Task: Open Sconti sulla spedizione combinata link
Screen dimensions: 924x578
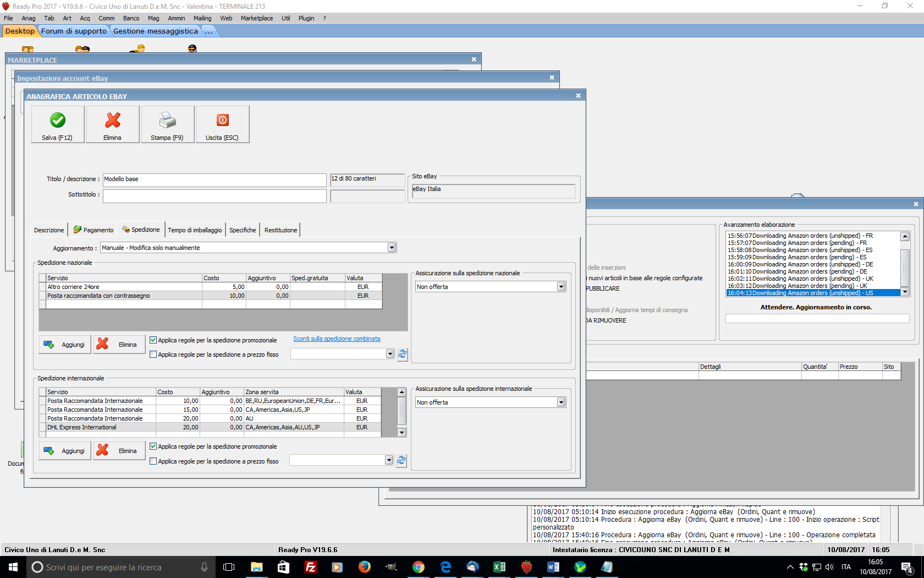Action: [x=337, y=339]
